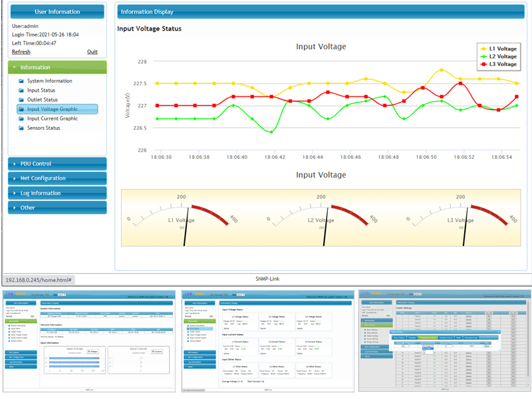Expand the Log Information section

coord(57,193)
